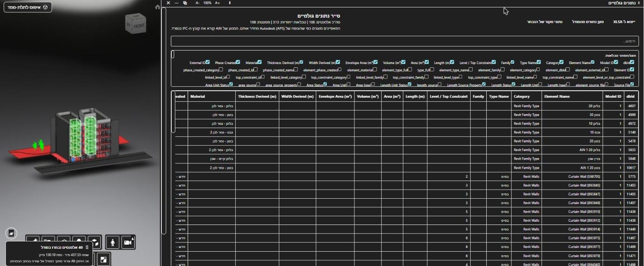Increase font size with A+ button
Screen dimensions: 644x266
217,3
